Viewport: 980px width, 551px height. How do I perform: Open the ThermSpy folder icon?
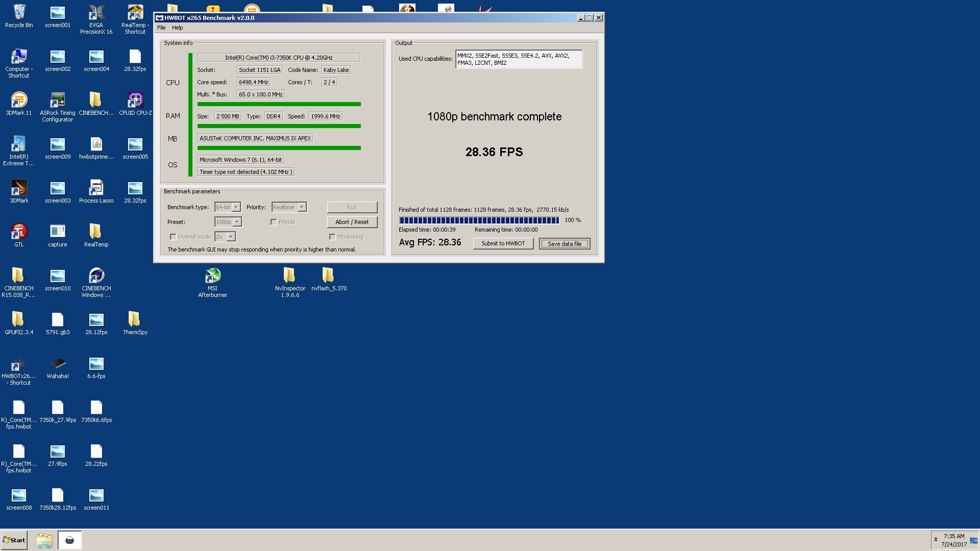(x=135, y=323)
